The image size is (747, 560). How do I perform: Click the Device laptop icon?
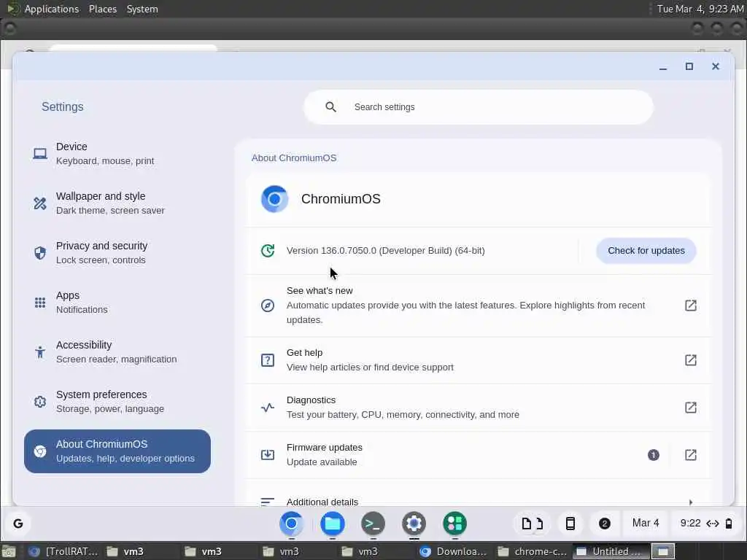40,154
